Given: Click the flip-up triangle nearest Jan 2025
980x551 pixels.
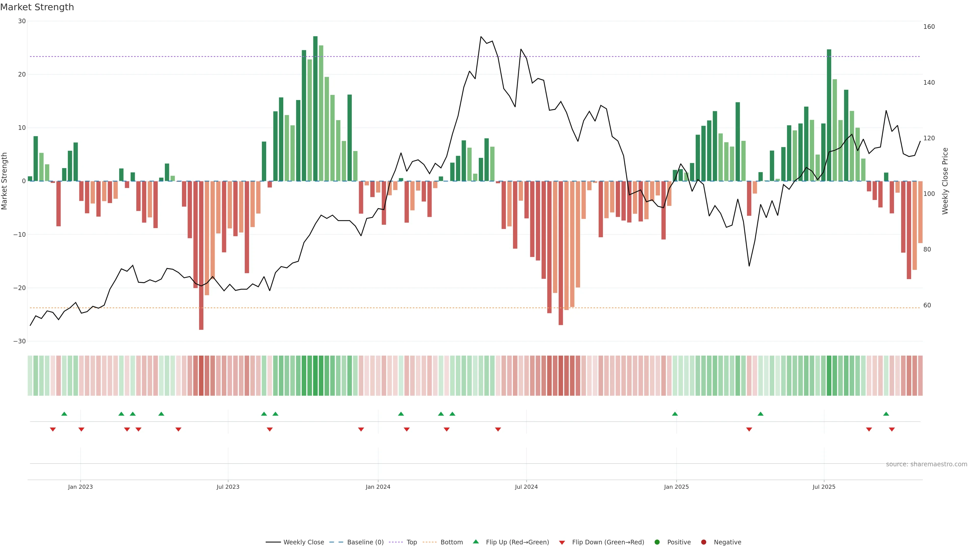Looking at the screenshot, I should pyautogui.click(x=675, y=414).
